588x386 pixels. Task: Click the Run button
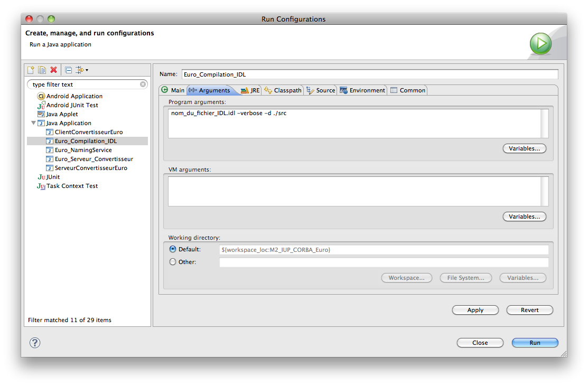(x=535, y=343)
